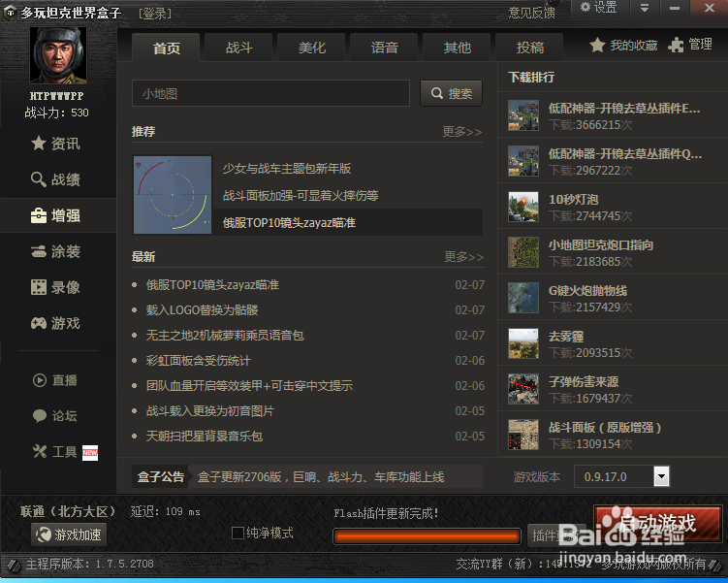Screen dimensions: 728x583
Task: Open thumbnail of 子弹伤害来源 plugin
Action: click(x=523, y=389)
